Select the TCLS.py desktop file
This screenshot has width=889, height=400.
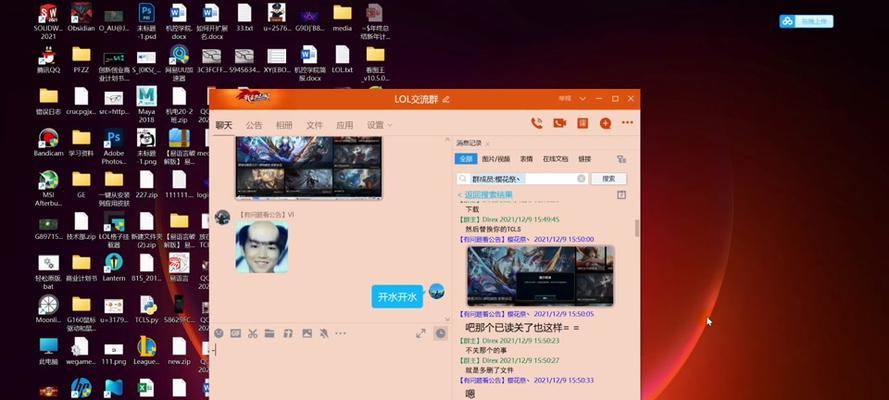click(x=146, y=309)
